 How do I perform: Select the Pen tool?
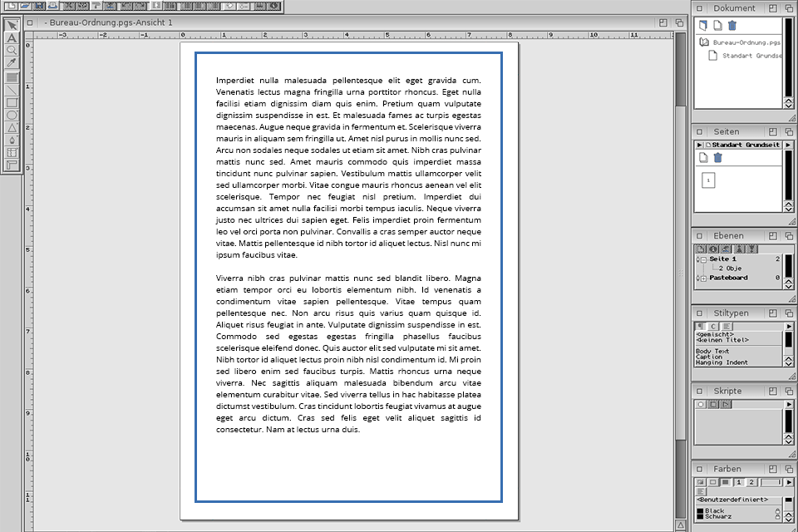click(12, 140)
